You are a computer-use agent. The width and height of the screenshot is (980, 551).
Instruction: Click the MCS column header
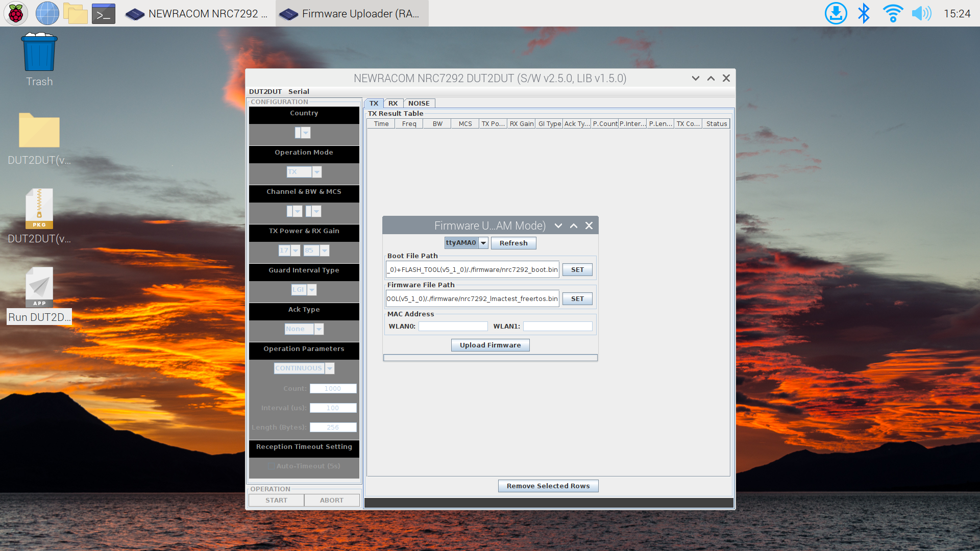coord(465,123)
